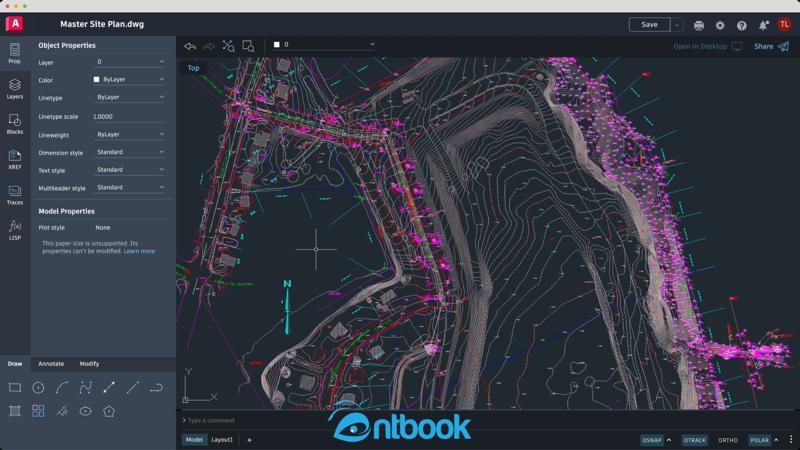Toggle ORTHO mode in status bar
This screenshot has width=800, height=450.
728,440
